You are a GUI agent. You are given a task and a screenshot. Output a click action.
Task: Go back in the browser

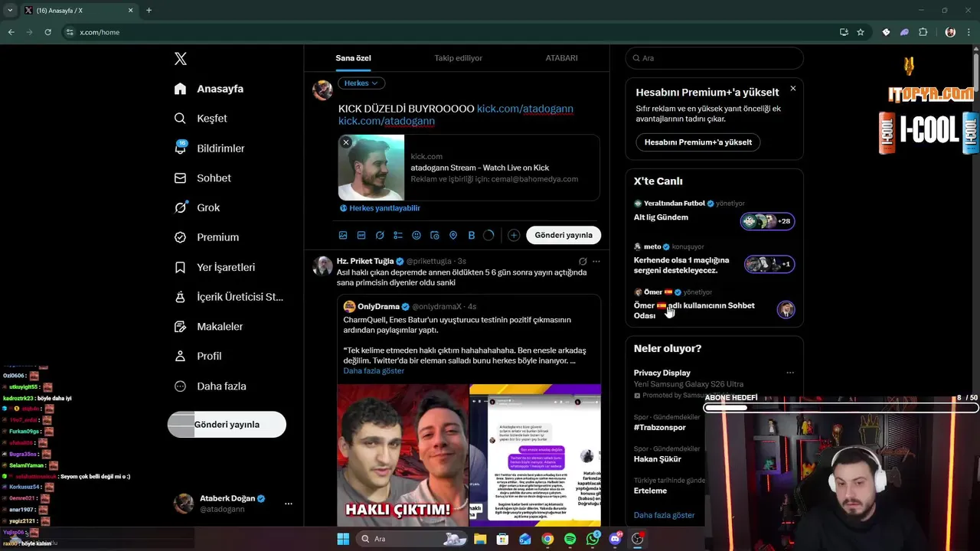tap(11, 32)
